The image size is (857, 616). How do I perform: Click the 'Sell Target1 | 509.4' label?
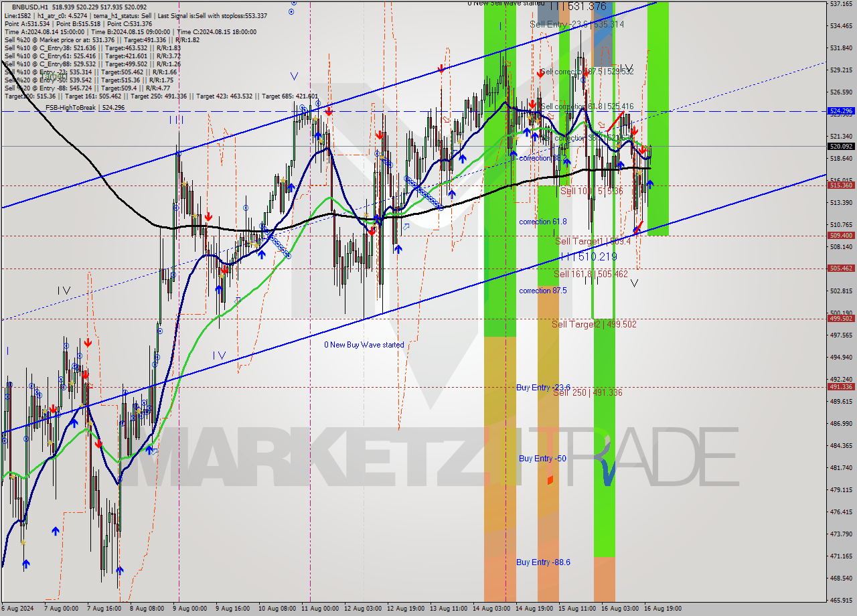593,240
